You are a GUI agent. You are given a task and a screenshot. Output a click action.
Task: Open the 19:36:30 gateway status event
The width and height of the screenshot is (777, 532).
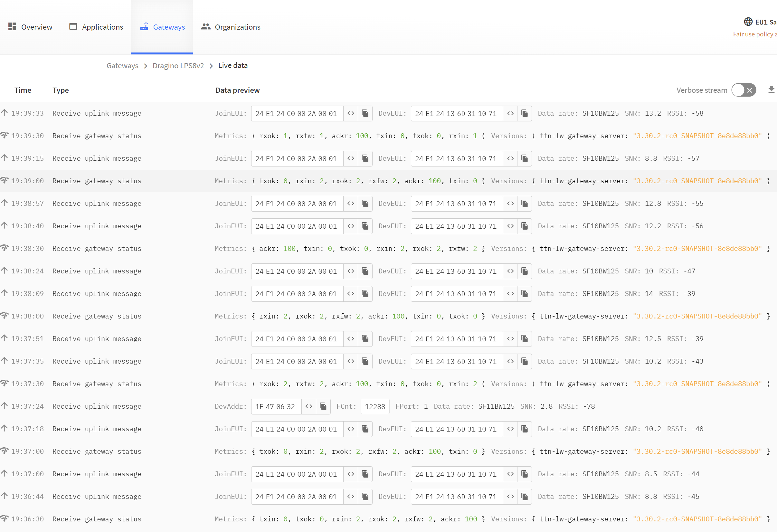point(388,519)
